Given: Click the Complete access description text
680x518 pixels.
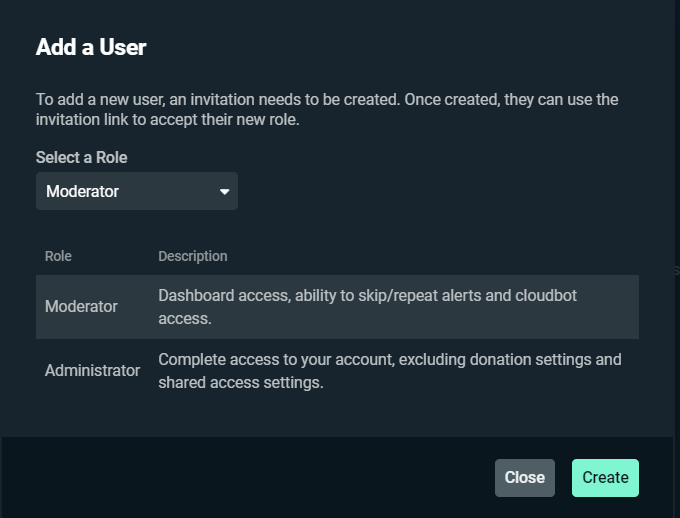Looking at the screenshot, I should tap(389, 371).
